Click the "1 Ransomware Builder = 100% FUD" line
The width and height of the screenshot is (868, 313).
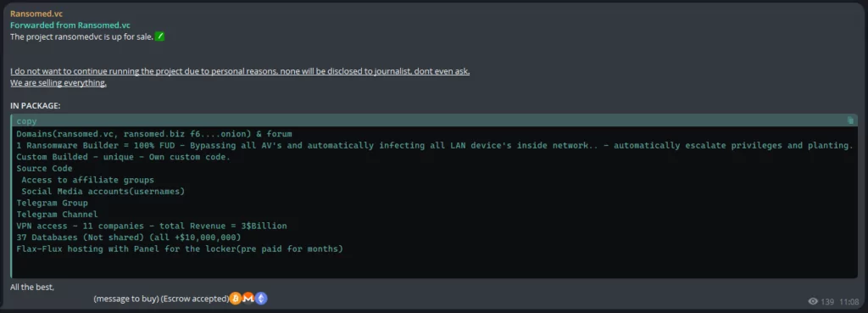click(x=434, y=146)
